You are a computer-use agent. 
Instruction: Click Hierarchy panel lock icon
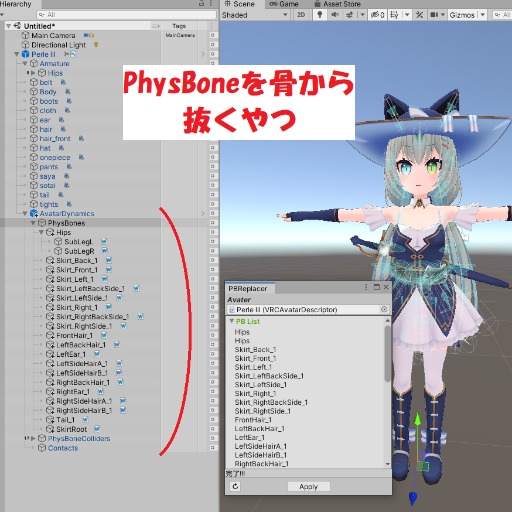point(201,3)
